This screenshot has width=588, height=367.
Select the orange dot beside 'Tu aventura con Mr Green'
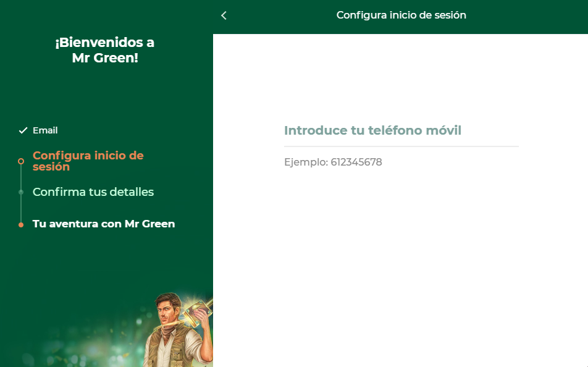(21, 225)
